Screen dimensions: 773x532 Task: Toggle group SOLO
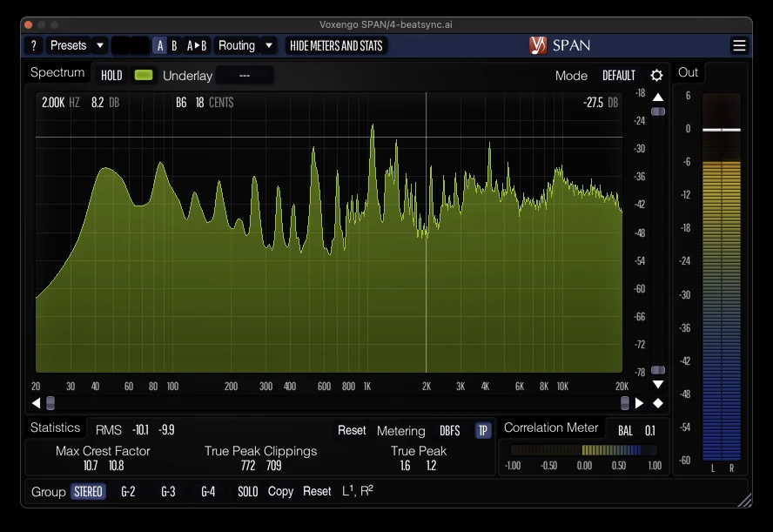247,492
